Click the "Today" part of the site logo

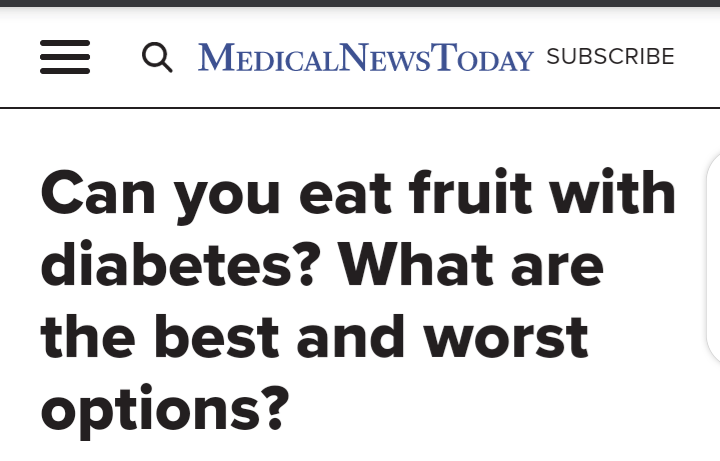click(484, 57)
